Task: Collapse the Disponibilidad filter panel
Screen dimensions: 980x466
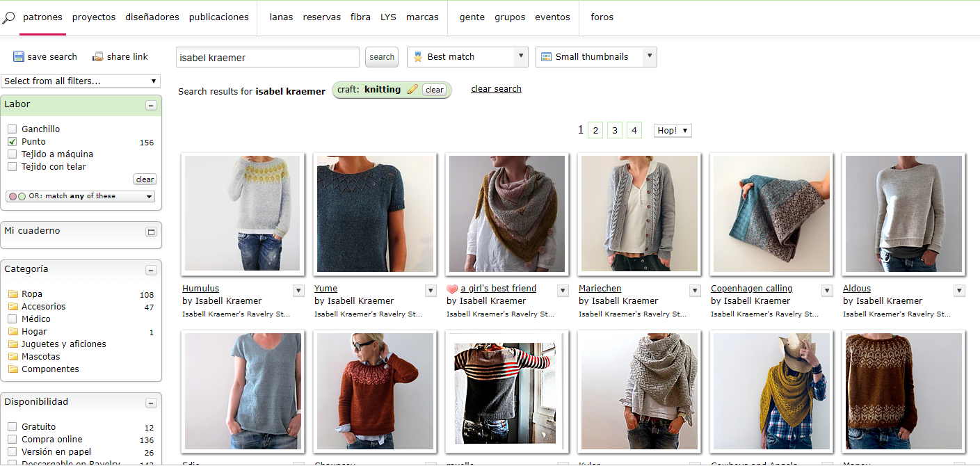Action: click(x=151, y=403)
